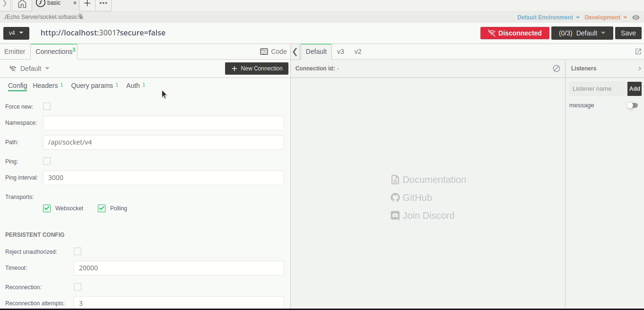Screen dimensions: 644x310
Task: Focus the Namespace input field
Action: point(164,123)
